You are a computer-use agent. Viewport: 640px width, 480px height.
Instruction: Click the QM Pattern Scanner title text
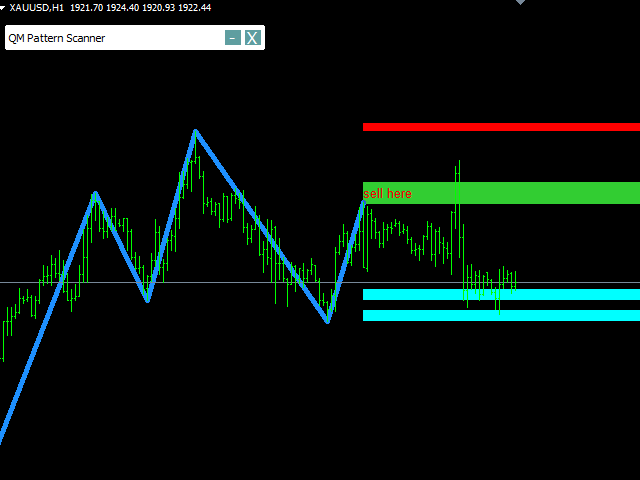point(57,38)
